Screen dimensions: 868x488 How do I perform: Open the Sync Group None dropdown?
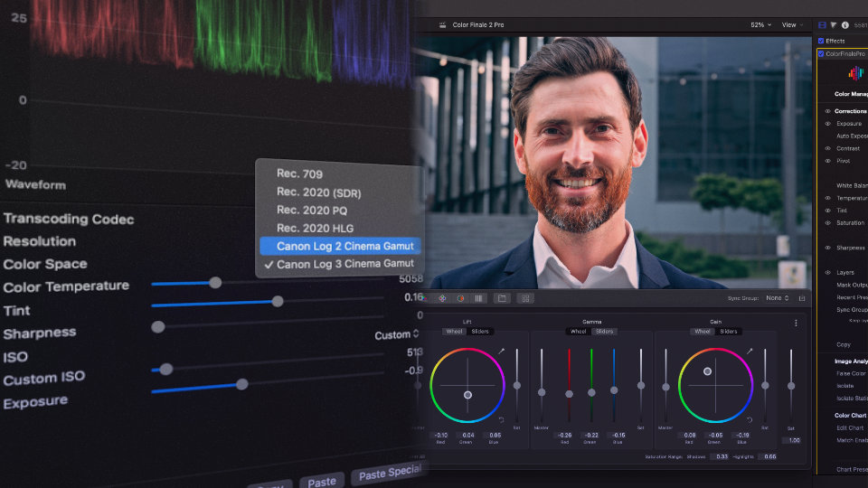(x=778, y=298)
